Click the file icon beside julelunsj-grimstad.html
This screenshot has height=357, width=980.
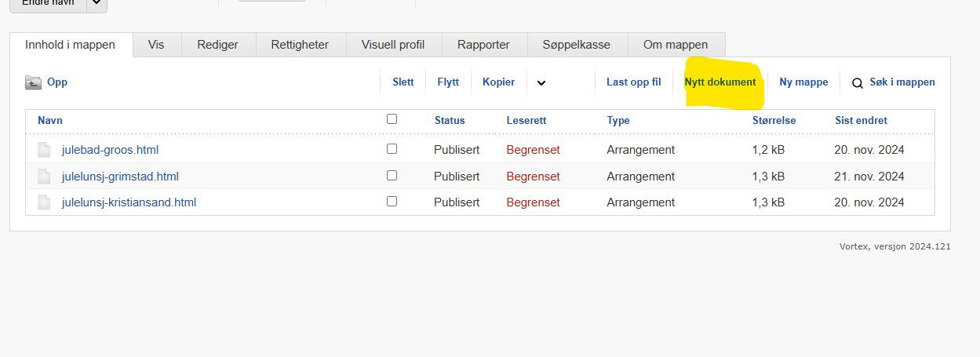44,177
